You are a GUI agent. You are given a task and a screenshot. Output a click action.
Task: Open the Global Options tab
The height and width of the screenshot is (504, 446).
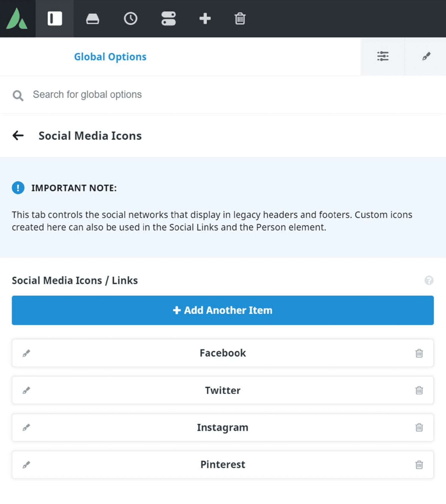click(110, 57)
